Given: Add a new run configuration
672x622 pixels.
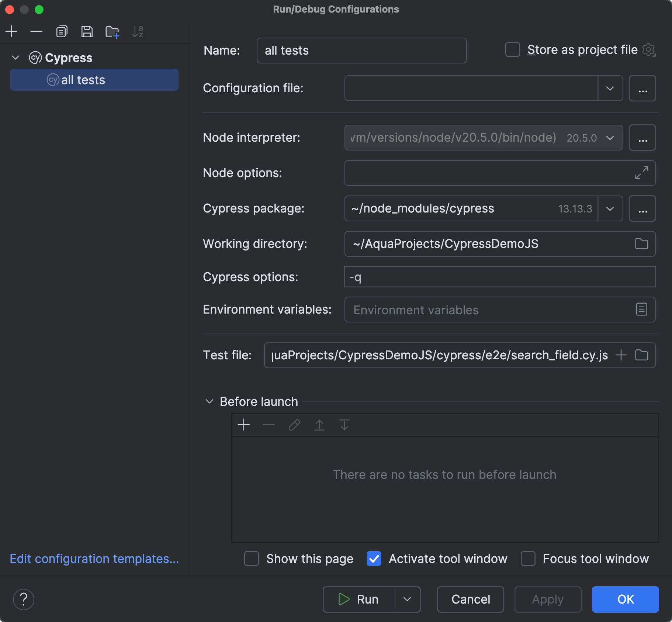Looking at the screenshot, I should 11,31.
